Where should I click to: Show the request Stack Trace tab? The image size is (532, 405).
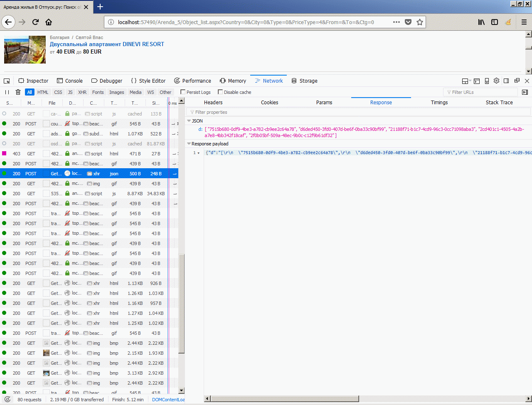499,103
